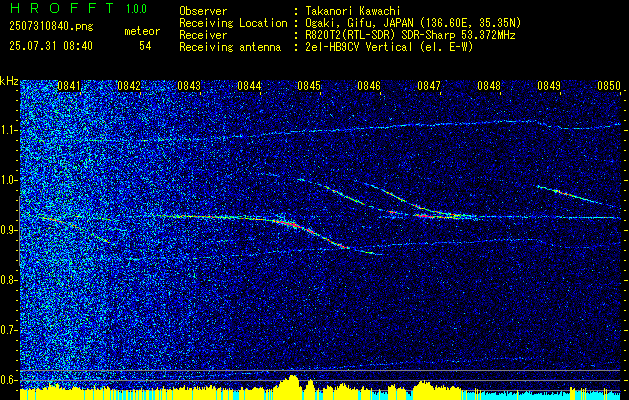Click the 0844 time marker

click(249, 86)
